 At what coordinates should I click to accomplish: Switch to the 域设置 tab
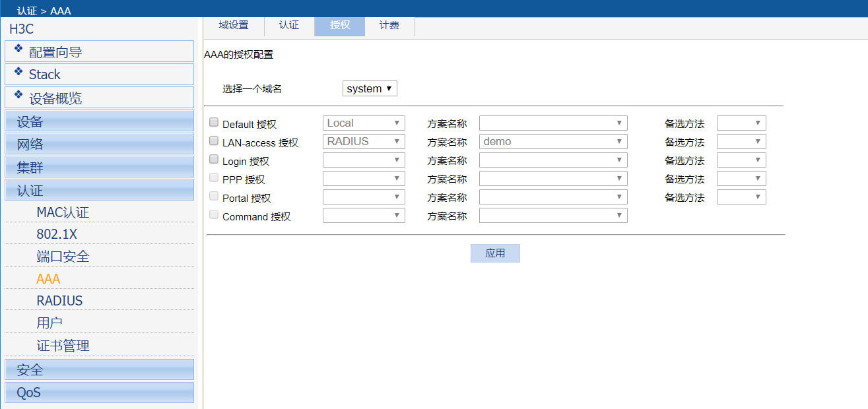click(234, 25)
